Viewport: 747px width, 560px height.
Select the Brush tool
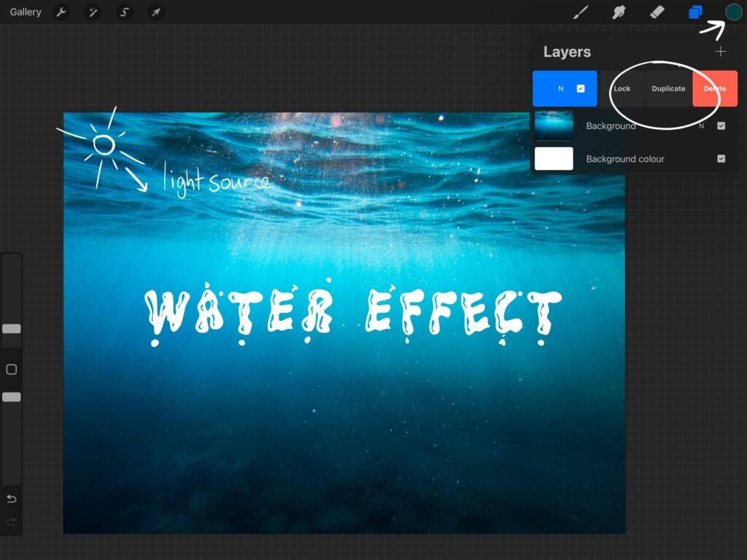pos(581,12)
